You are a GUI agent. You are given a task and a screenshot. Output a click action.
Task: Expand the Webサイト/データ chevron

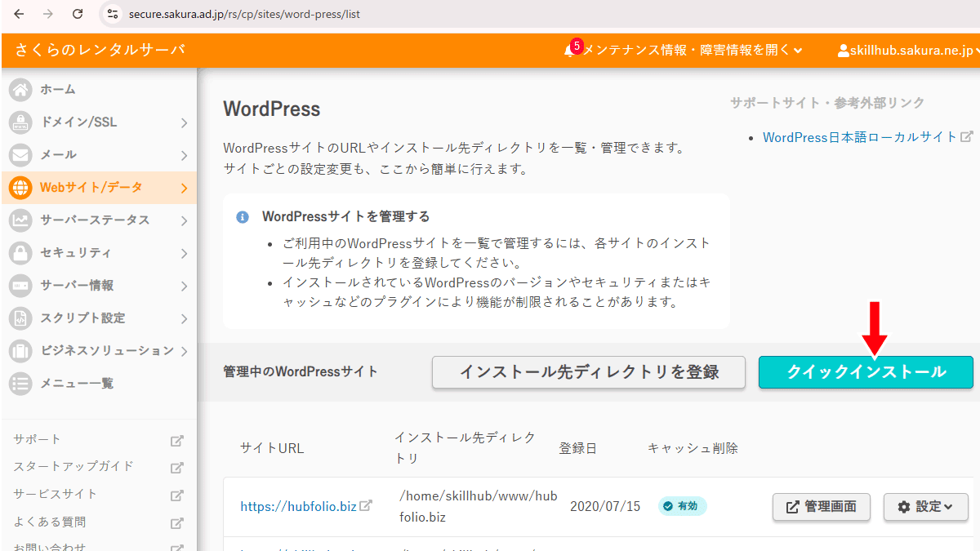184,189
